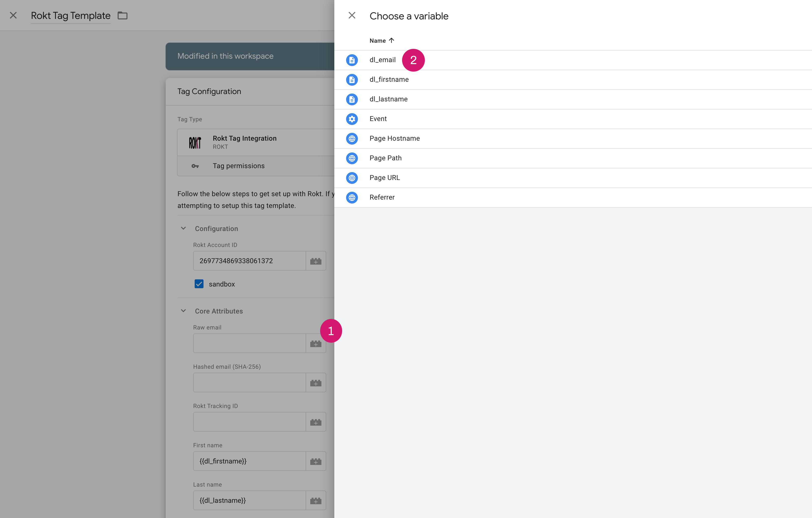Select the Page Path variable

573,158
